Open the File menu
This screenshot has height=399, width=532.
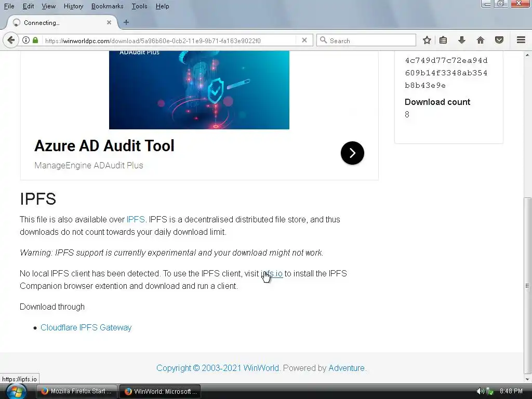pos(9,6)
